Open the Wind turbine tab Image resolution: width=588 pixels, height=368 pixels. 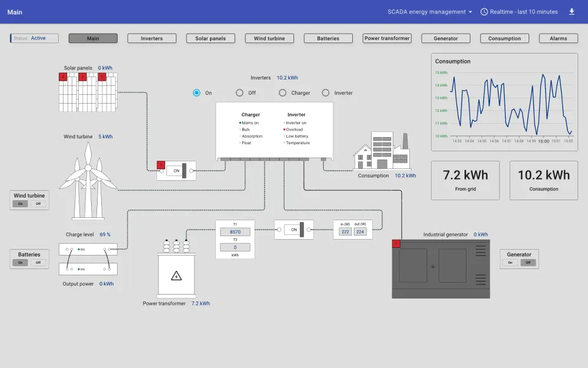pyautogui.click(x=269, y=38)
